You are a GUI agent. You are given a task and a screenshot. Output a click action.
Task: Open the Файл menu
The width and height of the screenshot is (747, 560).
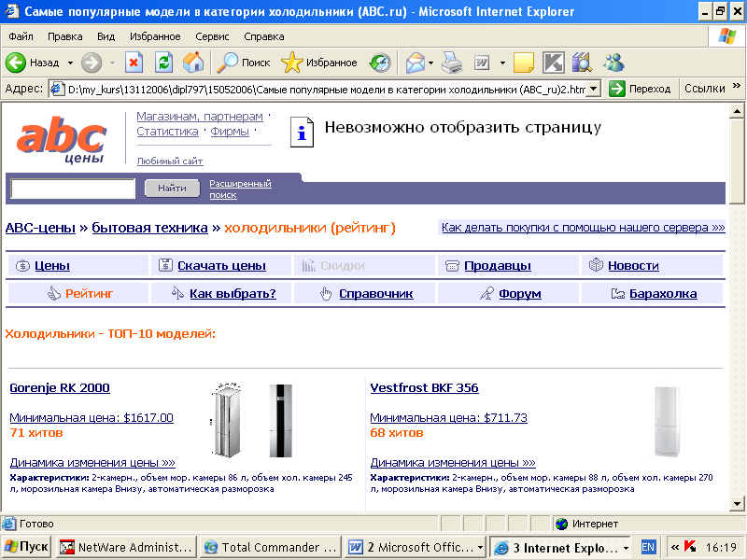pyautogui.click(x=21, y=36)
